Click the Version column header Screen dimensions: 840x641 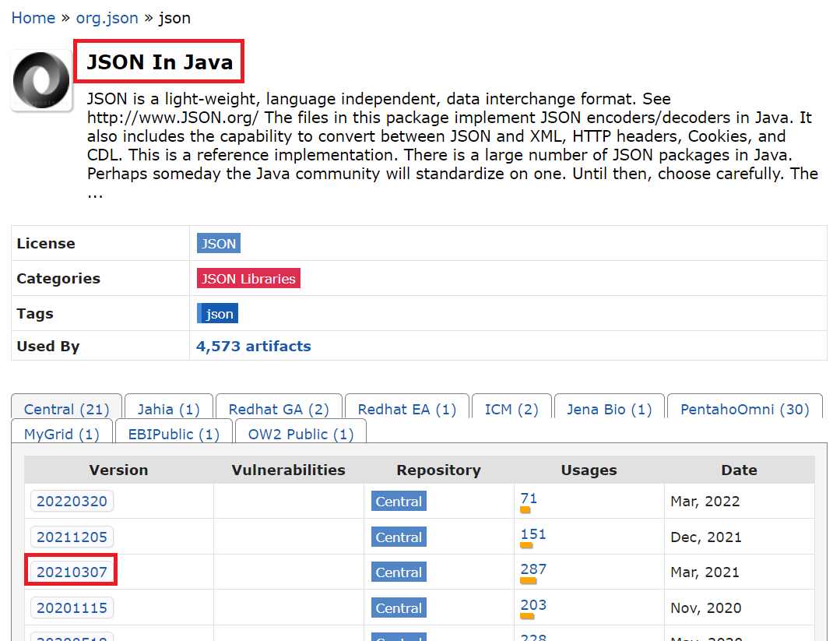click(x=118, y=470)
